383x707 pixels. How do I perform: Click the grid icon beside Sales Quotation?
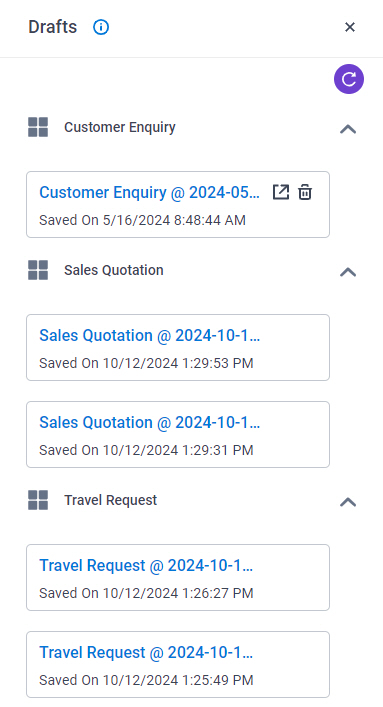38,270
